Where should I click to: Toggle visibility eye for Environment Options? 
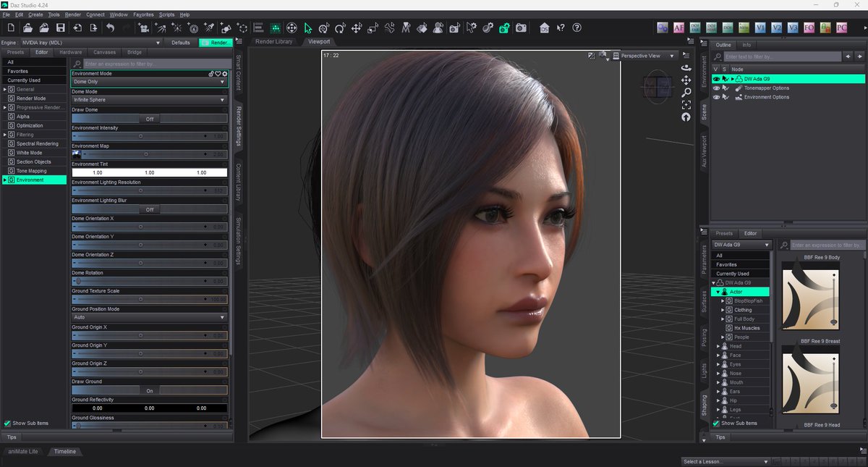pos(716,97)
